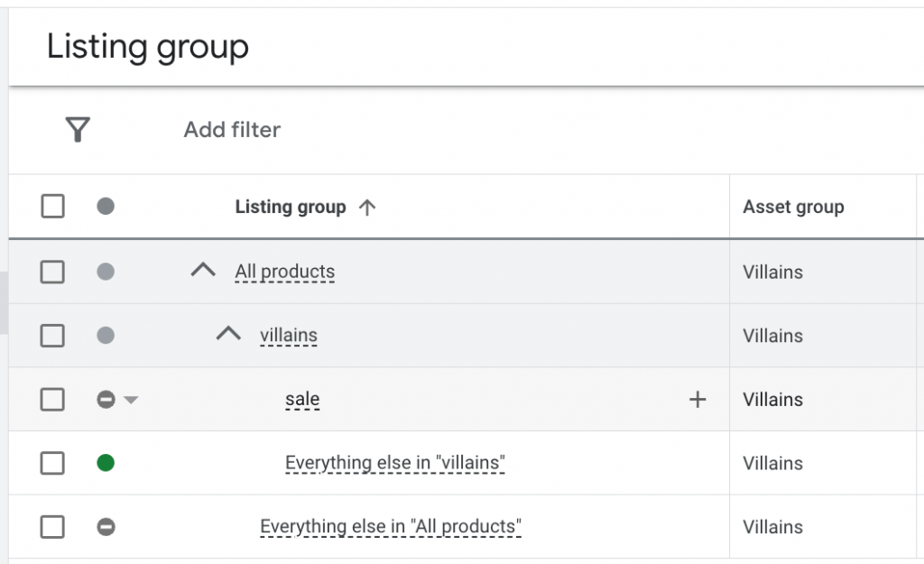
Task: Click the green status dot for Everything else in "villains"
Action: pos(106,463)
